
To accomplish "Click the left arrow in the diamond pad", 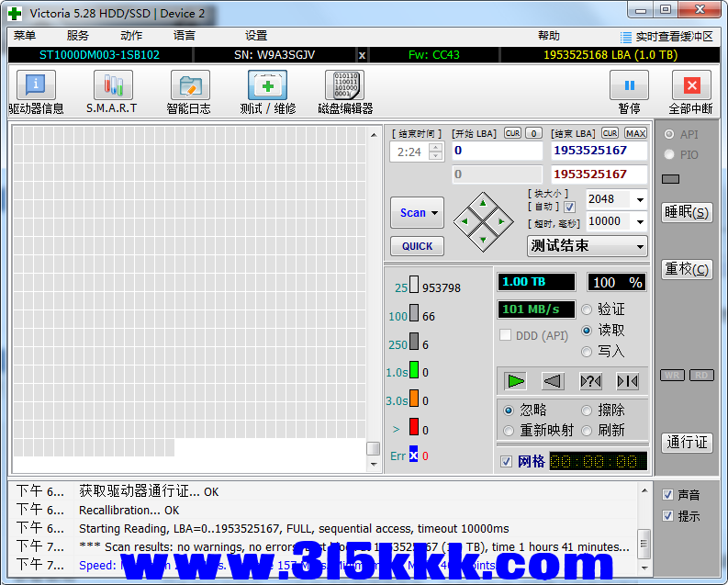I will 465,221.
